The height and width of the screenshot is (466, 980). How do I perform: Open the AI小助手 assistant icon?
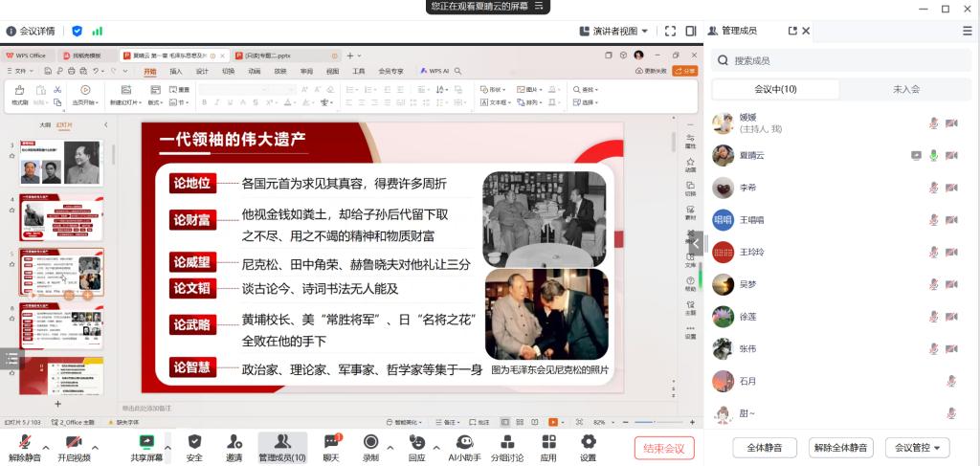[x=464, y=442]
